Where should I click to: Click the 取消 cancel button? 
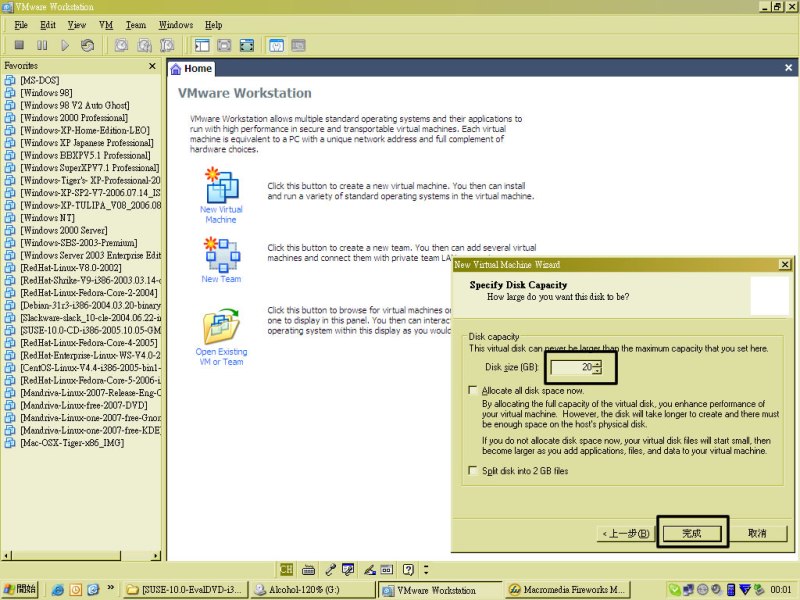tap(757, 534)
